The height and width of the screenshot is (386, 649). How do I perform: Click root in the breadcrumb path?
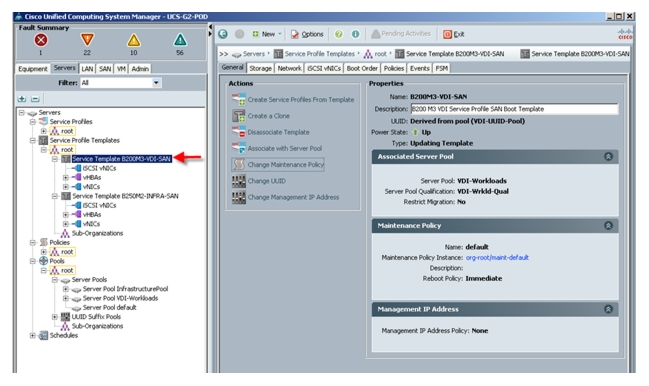pyautogui.click(x=380, y=54)
